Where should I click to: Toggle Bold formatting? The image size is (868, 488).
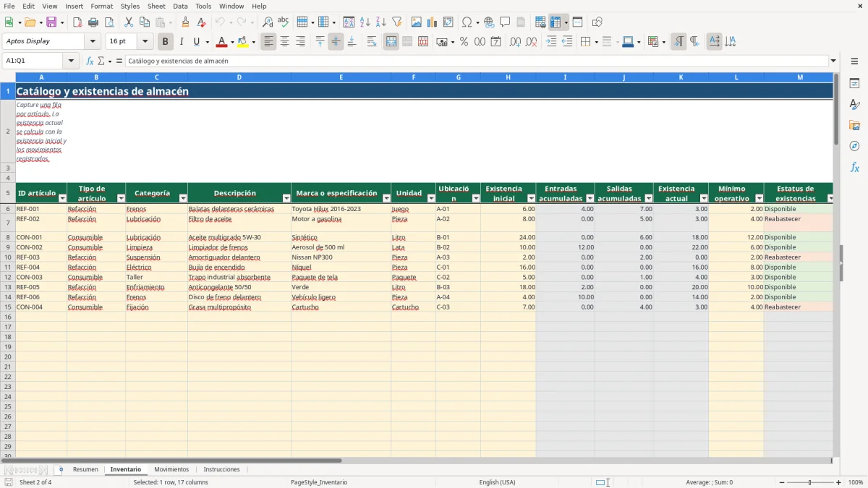pos(166,42)
